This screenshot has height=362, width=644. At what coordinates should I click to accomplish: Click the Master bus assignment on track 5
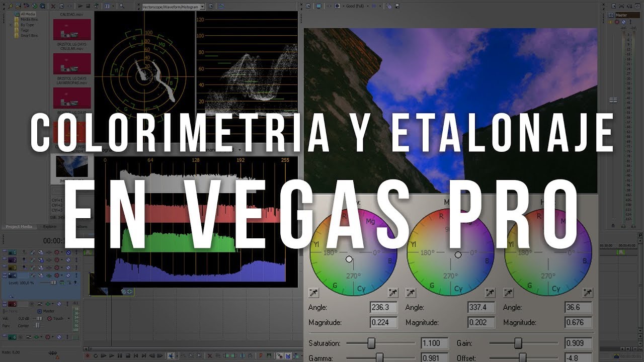pos(46,311)
